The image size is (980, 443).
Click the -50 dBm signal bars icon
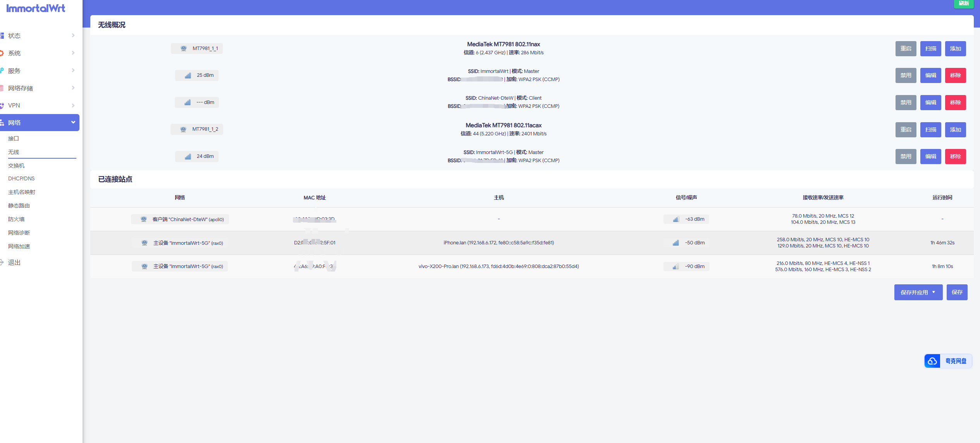(676, 243)
